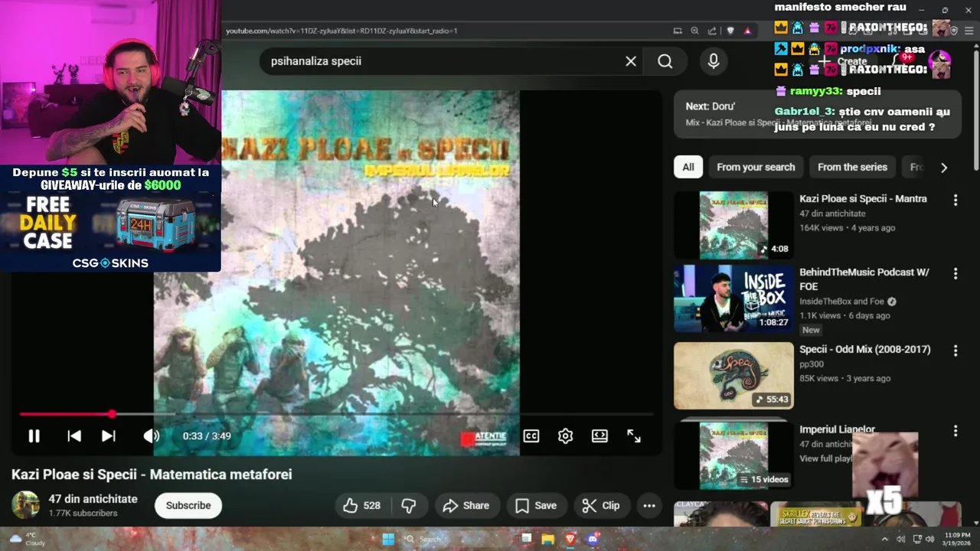The width and height of the screenshot is (980, 551).
Task: Start voice search with the microphone icon
Action: [714, 61]
